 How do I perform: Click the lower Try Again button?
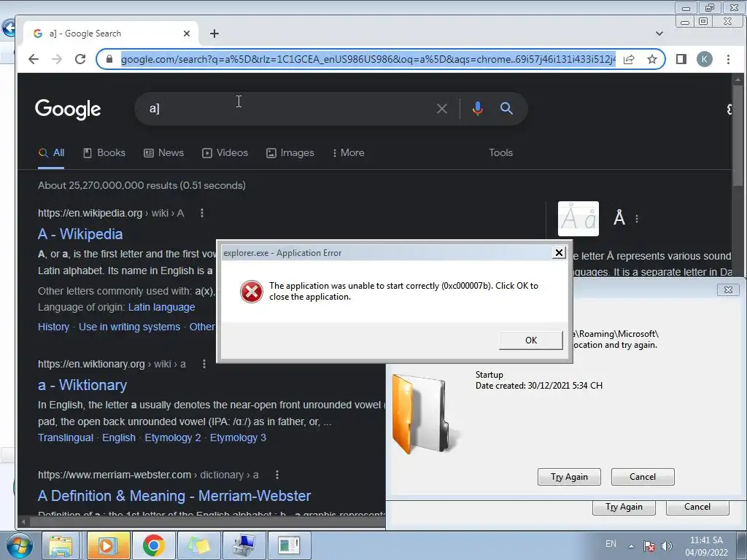point(624,507)
